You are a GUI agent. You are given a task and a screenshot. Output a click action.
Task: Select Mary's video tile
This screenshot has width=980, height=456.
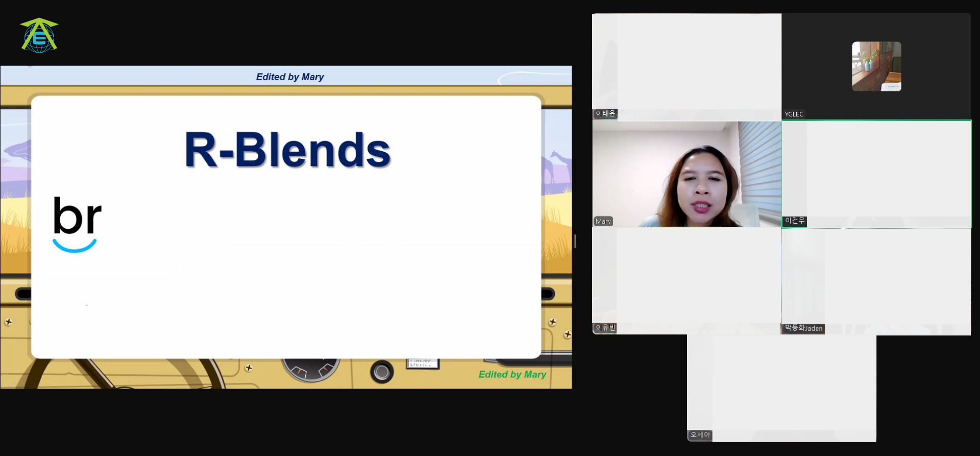tap(687, 174)
